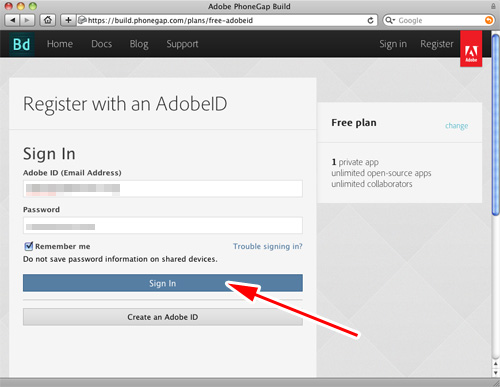Add bookmark with the plus button
This screenshot has width=500, height=387.
[68, 20]
